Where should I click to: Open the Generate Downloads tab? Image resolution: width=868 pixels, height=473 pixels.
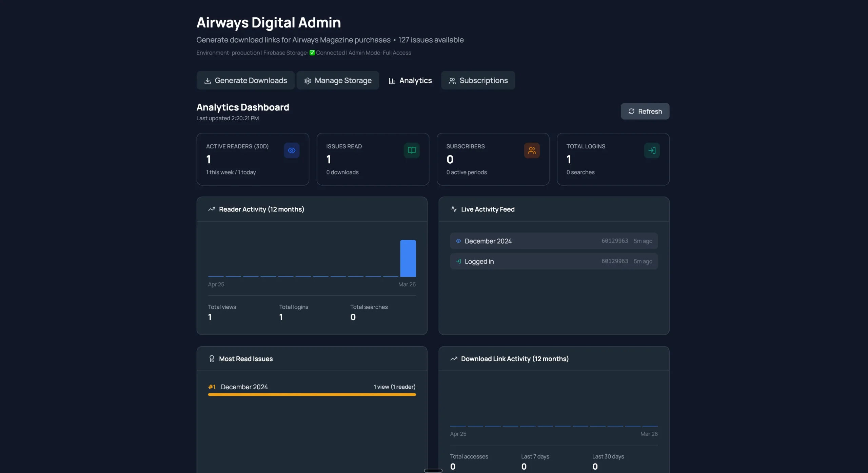245,80
